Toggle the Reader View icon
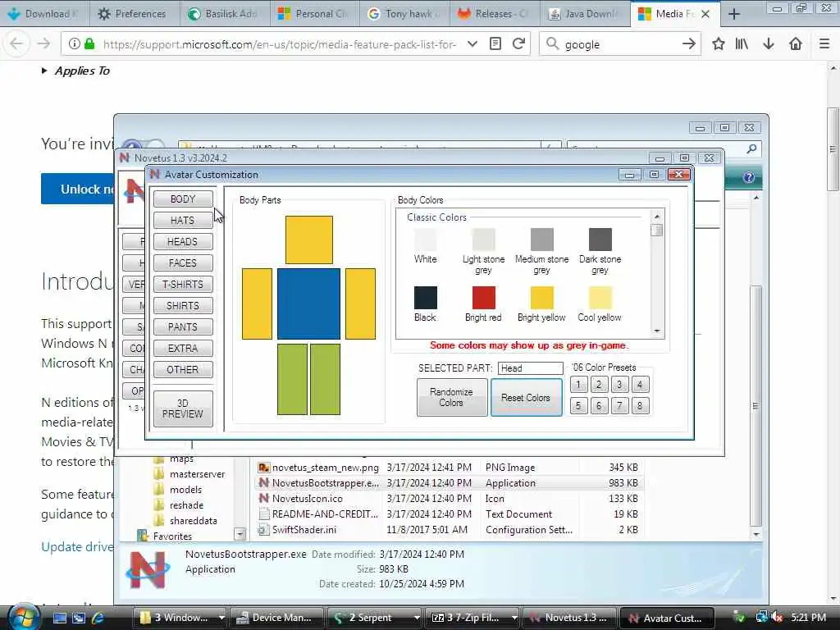Viewport: 840px width, 630px height. [495, 44]
